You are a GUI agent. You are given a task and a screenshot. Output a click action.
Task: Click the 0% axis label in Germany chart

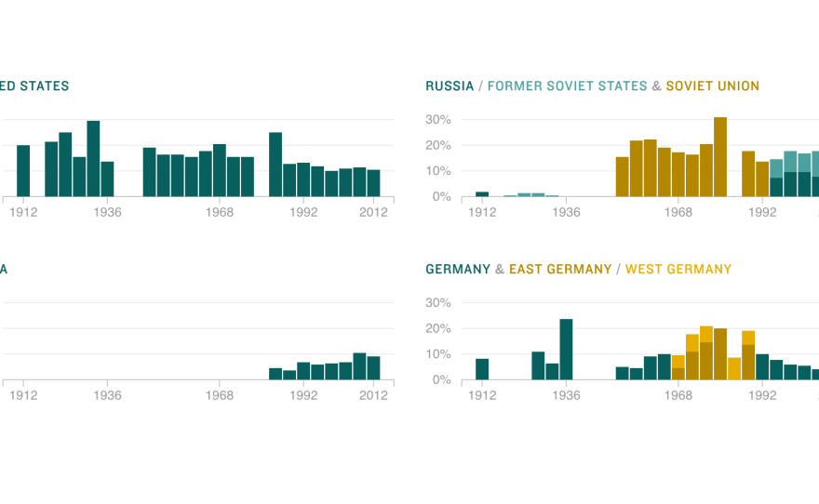click(x=442, y=380)
